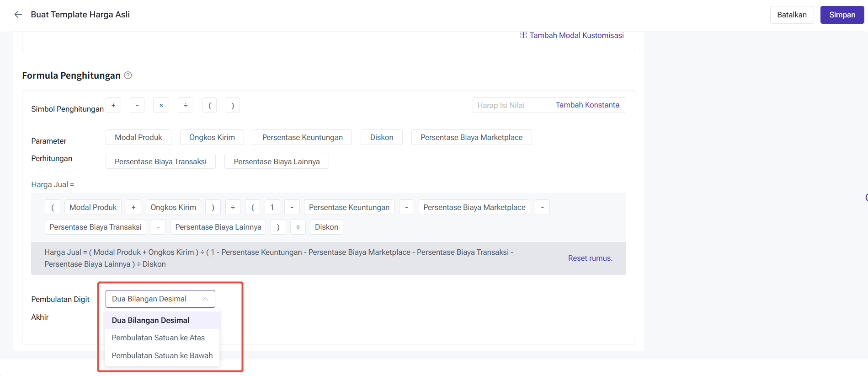Insert the opening parenthesis symbol

209,105
